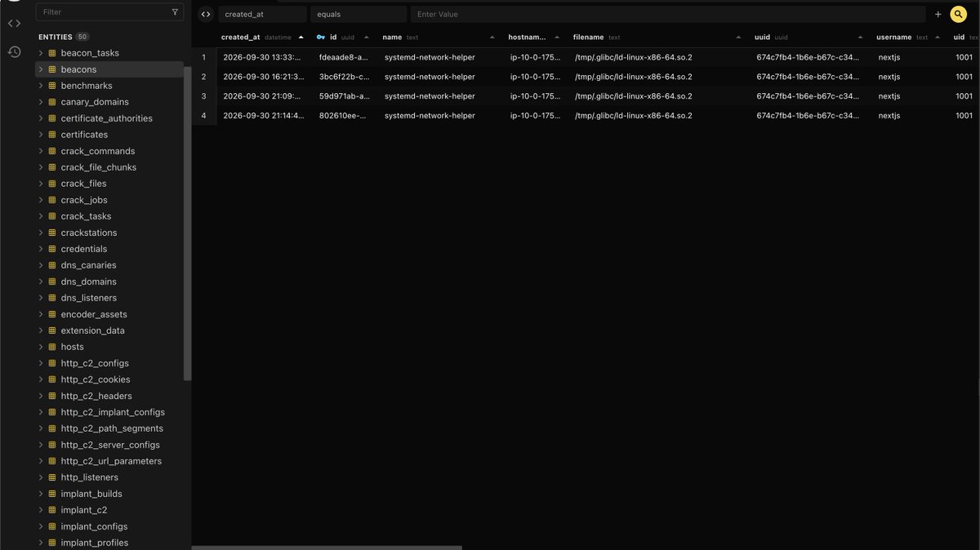
Task: Select the encoder_assets table
Action: (94, 314)
